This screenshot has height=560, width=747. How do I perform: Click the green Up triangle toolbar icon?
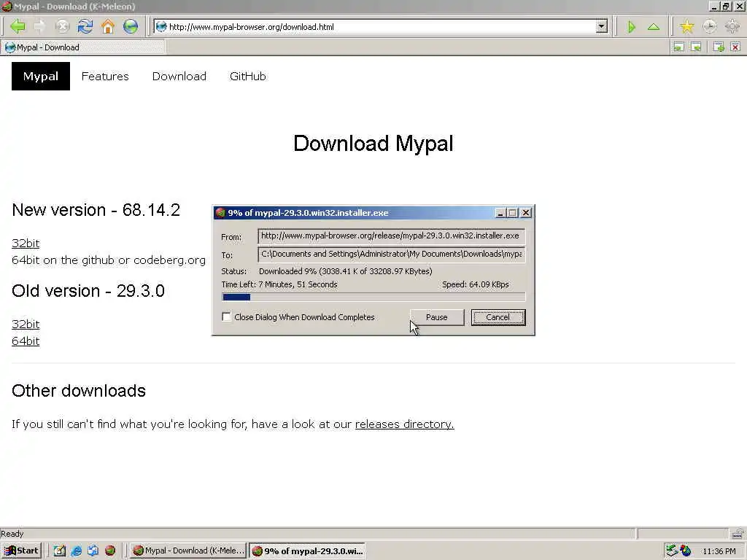[654, 27]
